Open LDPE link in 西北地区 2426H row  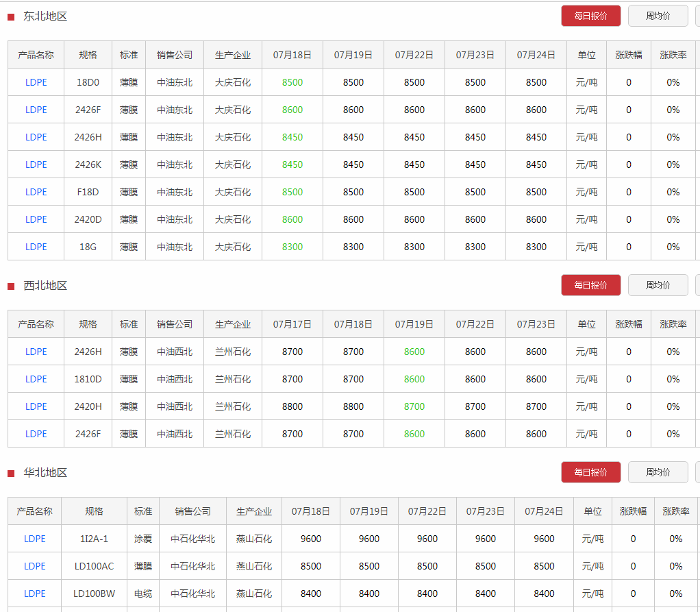36,352
